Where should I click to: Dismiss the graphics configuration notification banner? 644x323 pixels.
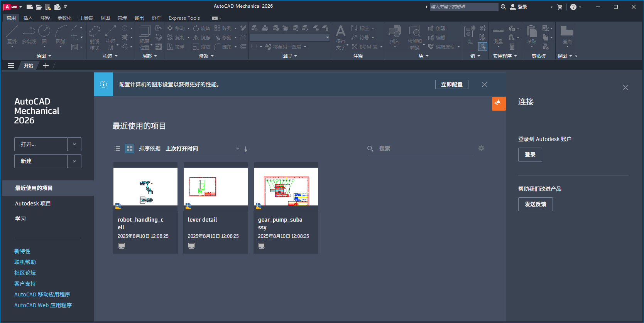tap(485, 84)
